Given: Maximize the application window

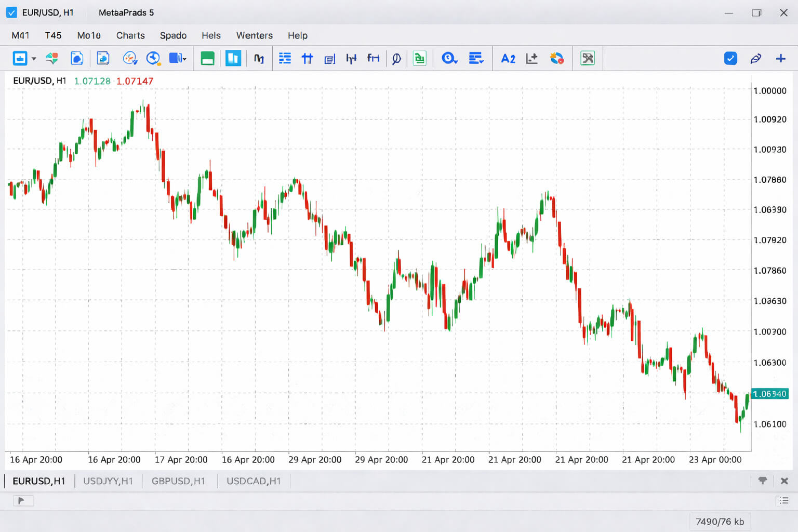Looking at the screenshot, I should tap(756, 12).
